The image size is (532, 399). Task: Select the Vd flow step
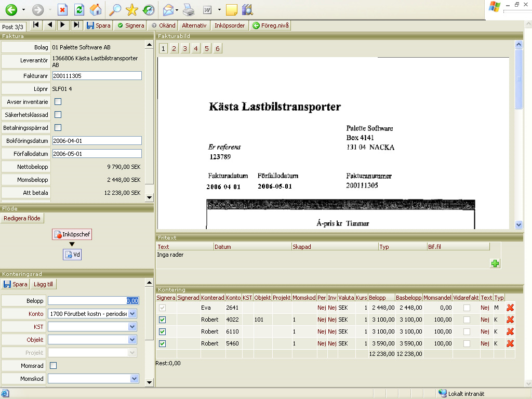72,255
